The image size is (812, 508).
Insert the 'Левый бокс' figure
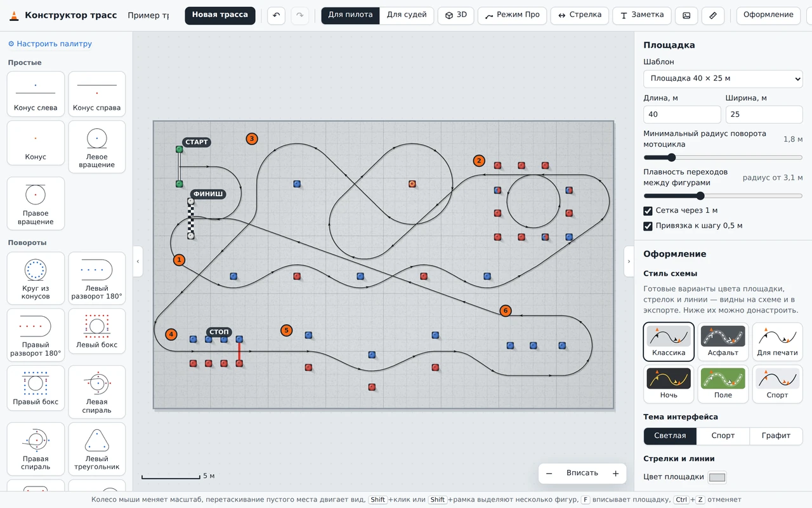(97, 331)
